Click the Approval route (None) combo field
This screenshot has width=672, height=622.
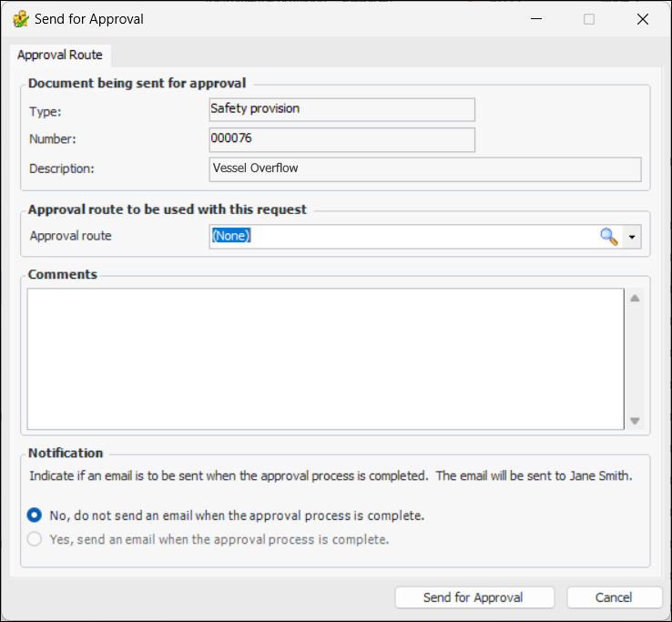[x=401, y=237]
